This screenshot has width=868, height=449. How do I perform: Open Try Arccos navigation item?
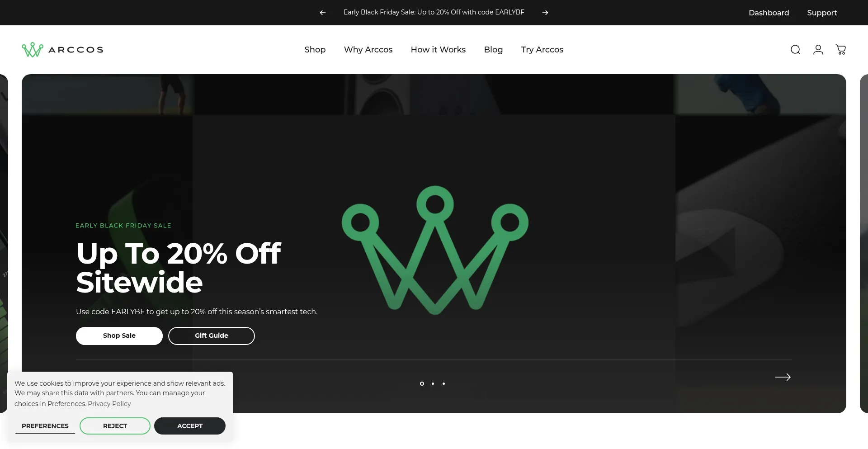pyautogui.click(x=542, y=50)
